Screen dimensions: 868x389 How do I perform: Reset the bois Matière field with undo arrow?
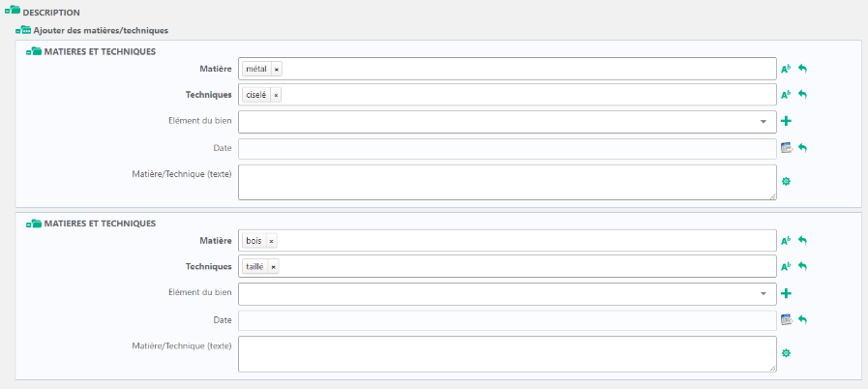(802, 241)
